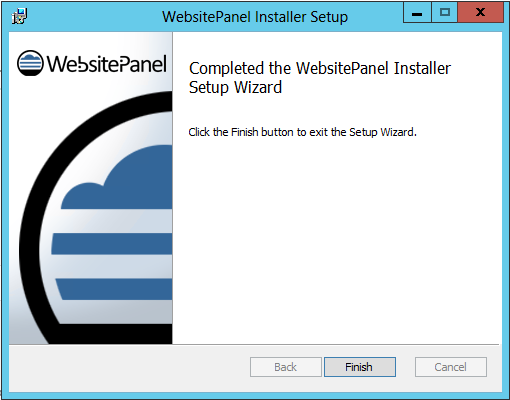The image size is (510, 400).
Task: Click the upper blue stripe under the cloud
Action: (112, 244)
